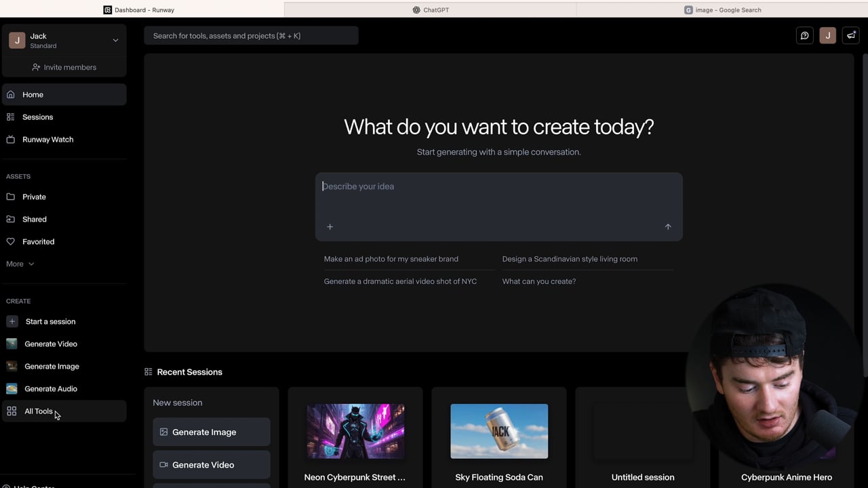Open the Private assets folder
Screen dimensions: 868x488
tap(64, 197)
